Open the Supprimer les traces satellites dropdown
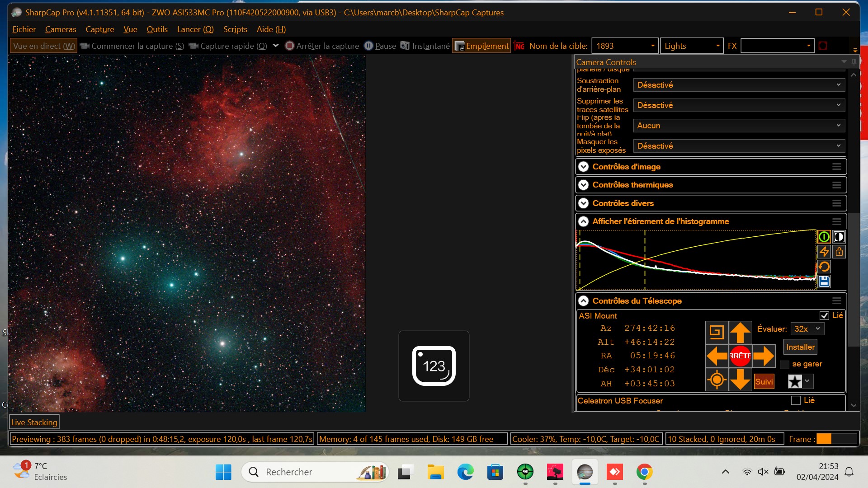Image resolution: width=868 pixels, height=488 pixels. pos(739,105)
